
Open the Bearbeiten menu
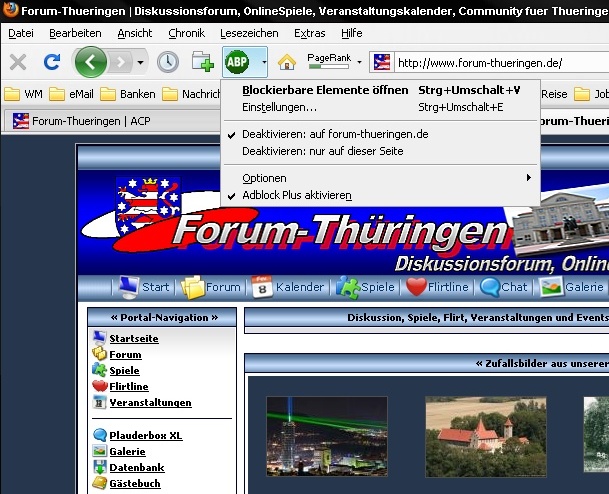75,33
